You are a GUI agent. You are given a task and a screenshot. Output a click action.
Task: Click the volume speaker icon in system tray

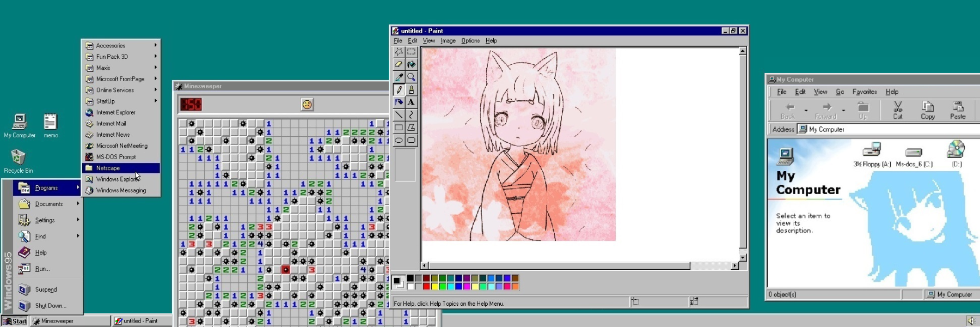pyautogui.click(x=971, y=320)
